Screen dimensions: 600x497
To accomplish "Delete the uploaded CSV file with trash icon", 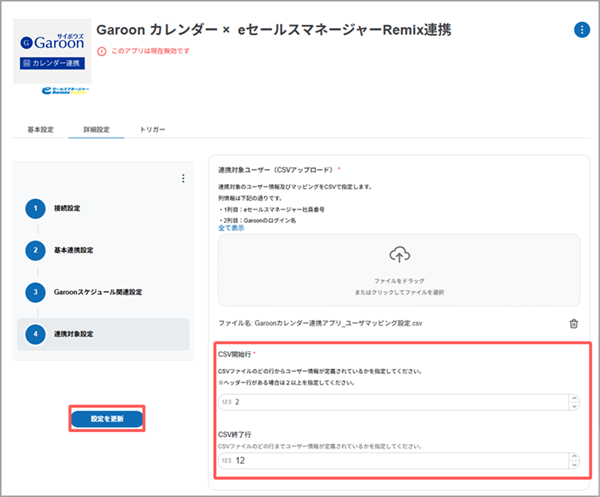I will click(x=573, y=323).
